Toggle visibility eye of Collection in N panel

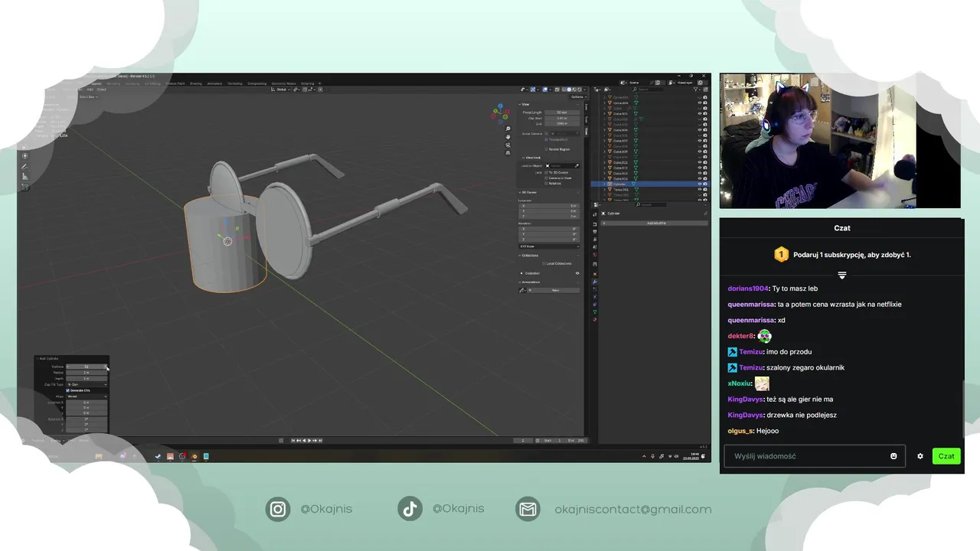(x=577, y=273)
